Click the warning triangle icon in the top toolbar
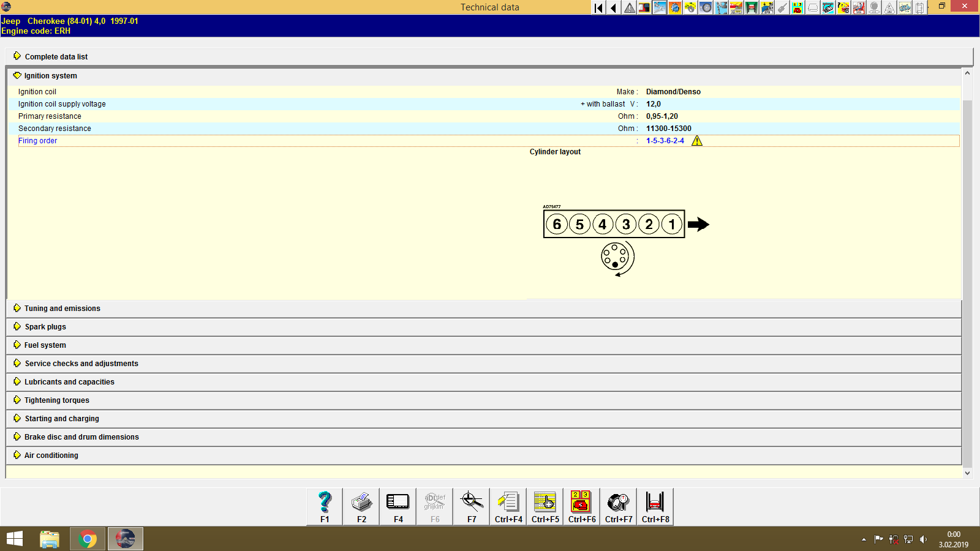 point(628,8)
